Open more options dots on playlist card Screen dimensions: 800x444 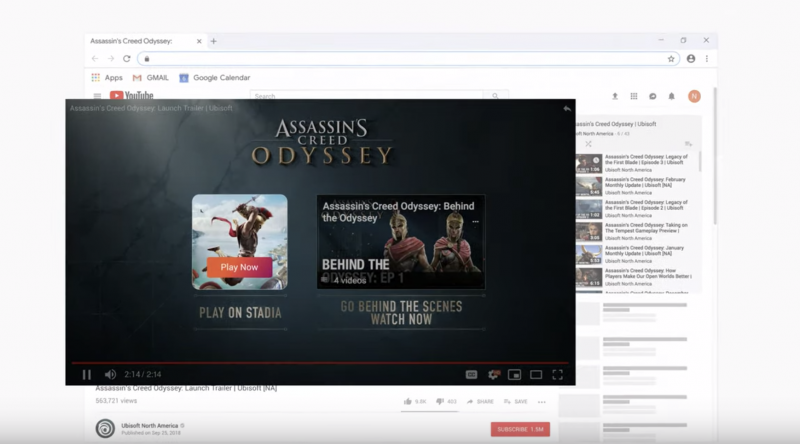(x=476, y=221)
